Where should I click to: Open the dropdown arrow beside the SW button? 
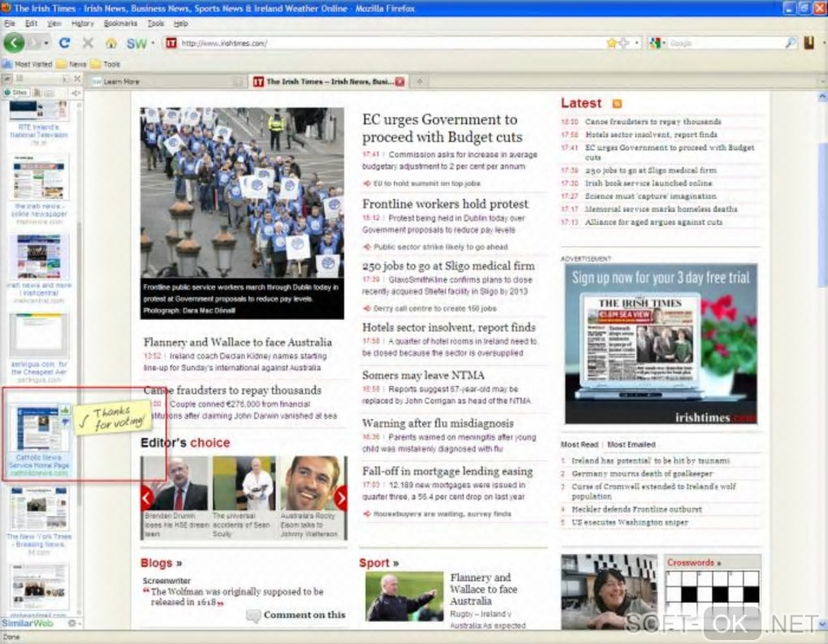point(153,43)
